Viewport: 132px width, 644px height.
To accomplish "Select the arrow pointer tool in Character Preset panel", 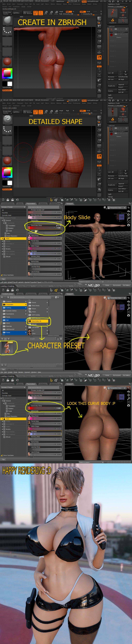I will 51,290.
